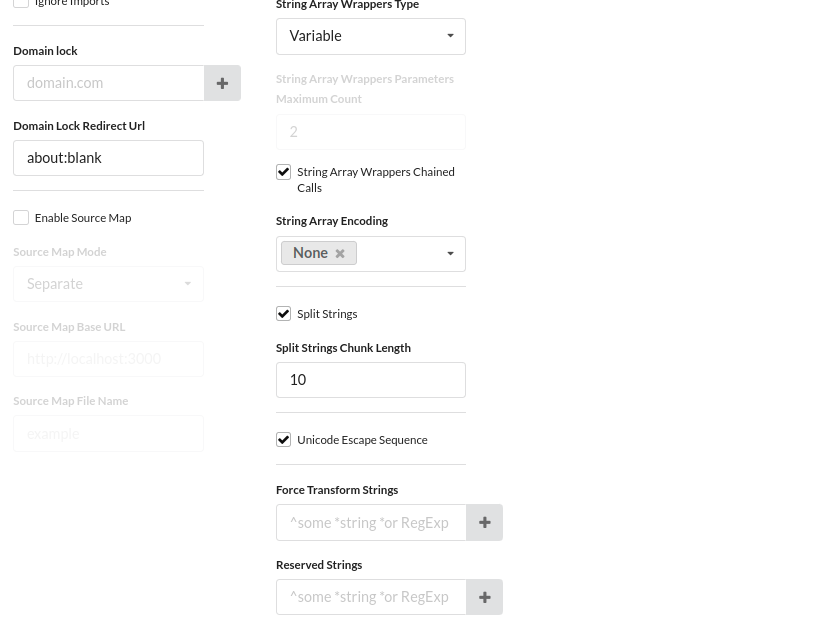Click the plus icon beside Force Transform Strings
The width and height of the screenshot is (829, 637).
point(484,523)
